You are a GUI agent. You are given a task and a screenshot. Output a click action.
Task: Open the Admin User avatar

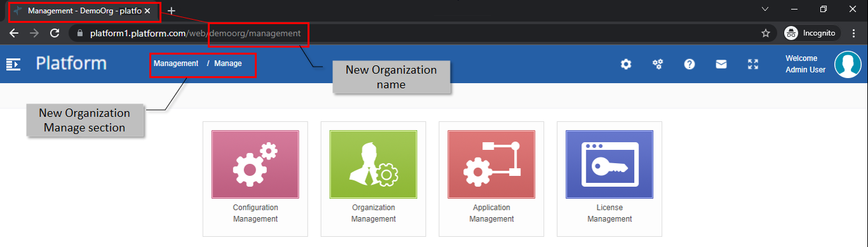(x=848, y=64)
